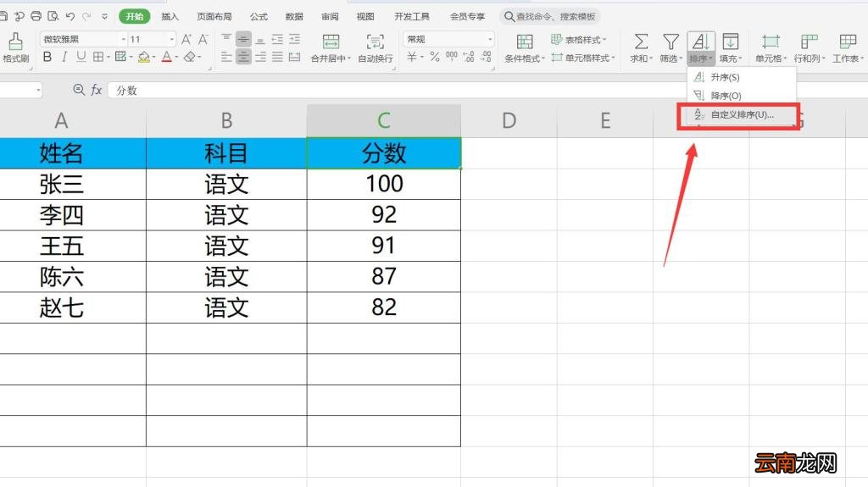The image size is (868, 487).
Task: Open the 视图 (View) tab
Action: [x=365, y=17]
